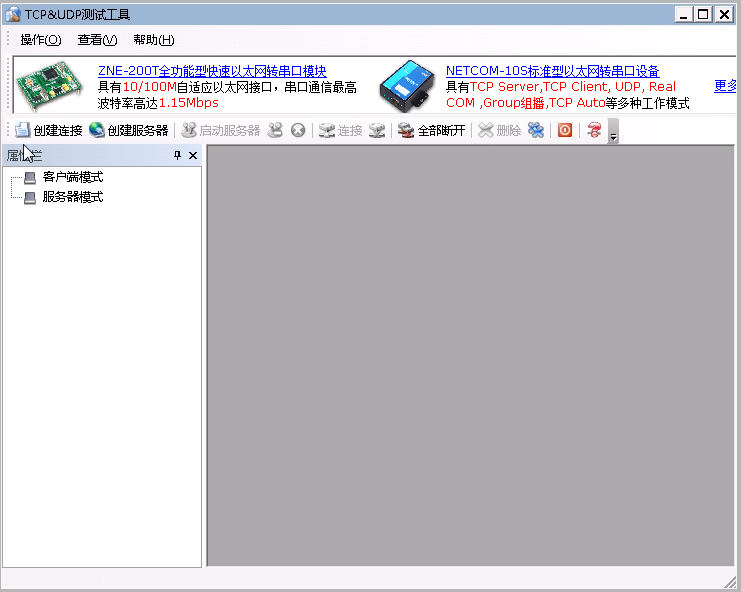The width and height of the screenshot is (741, 592).
Task: Open the 查看(V) menu
Action: pyautogui.click(x=97, y=40)
